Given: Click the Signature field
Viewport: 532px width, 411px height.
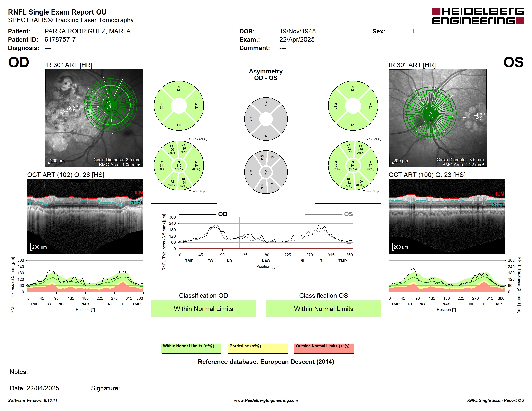Looking at the screenshot, I should 105,388.
